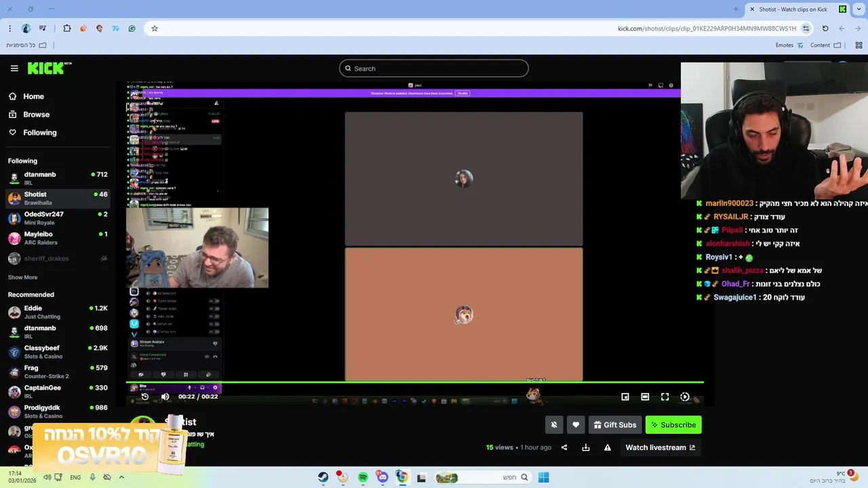
Task: Follow Shotist with the heart button
Action: point(576,425)
